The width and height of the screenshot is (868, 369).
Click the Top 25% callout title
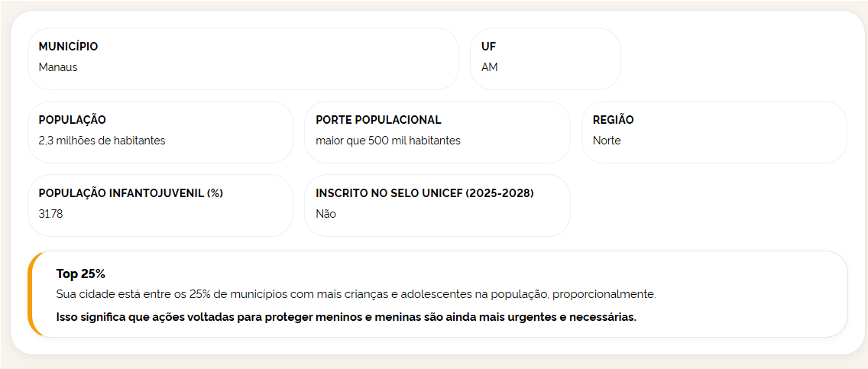81,274
